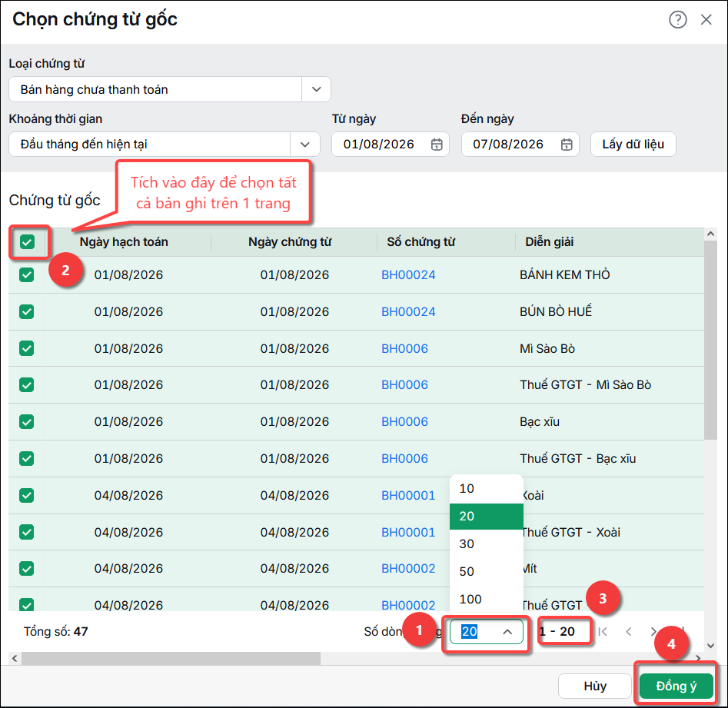Screen dimensions: 728x708
Task: Close the Chọn chứng từ gốc dialog
Action: [x=706, y=19]
